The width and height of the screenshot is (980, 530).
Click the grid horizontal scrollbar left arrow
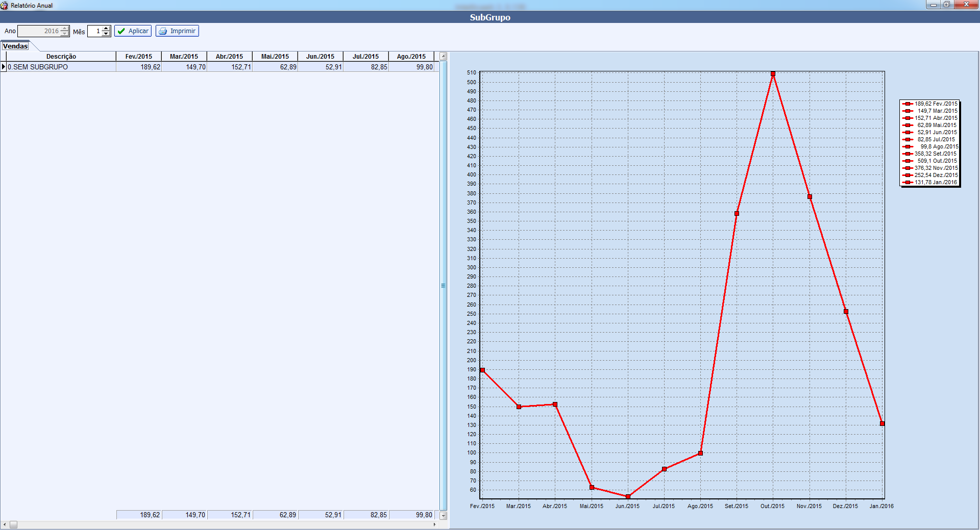(x=5, y=524)
